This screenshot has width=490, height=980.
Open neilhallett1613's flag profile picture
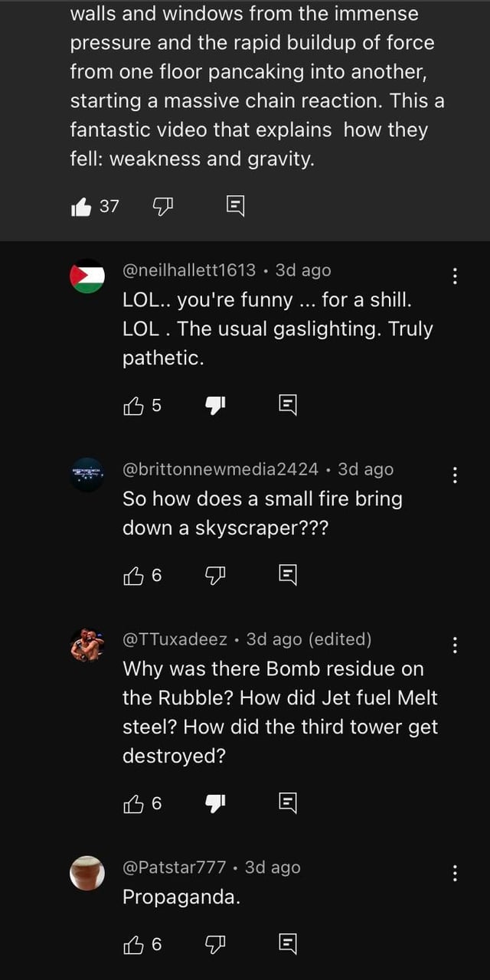point(87,276)
